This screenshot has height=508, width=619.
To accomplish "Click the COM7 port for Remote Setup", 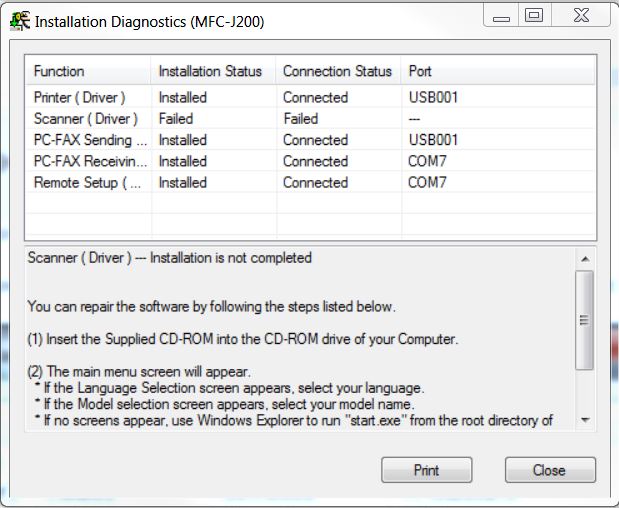I will point(427,183).
